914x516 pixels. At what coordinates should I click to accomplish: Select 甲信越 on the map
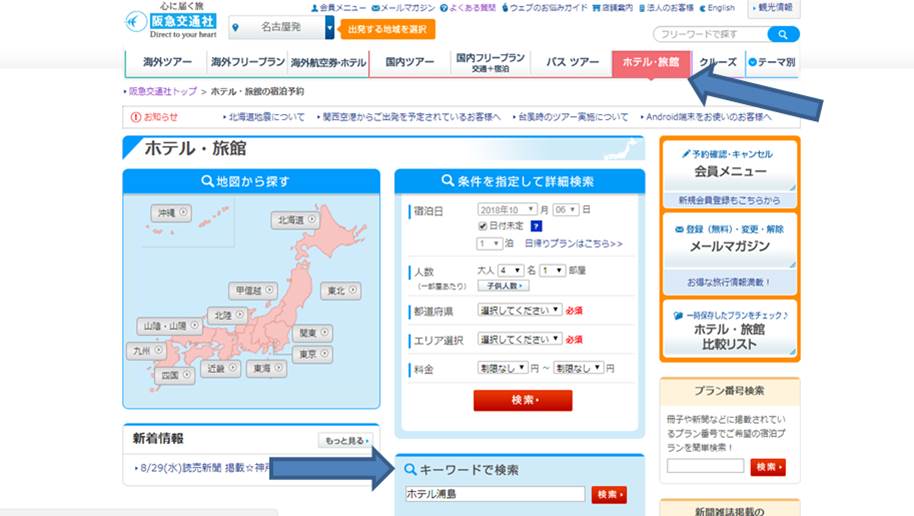click(253, 290)
